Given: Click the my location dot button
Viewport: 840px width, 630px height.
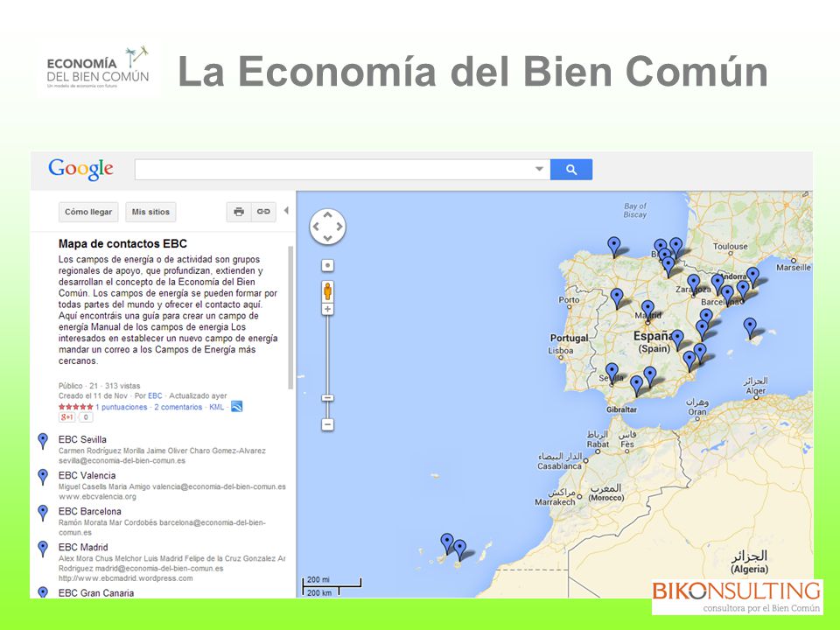Looking at the screenshot, I should tap(327, 265).
